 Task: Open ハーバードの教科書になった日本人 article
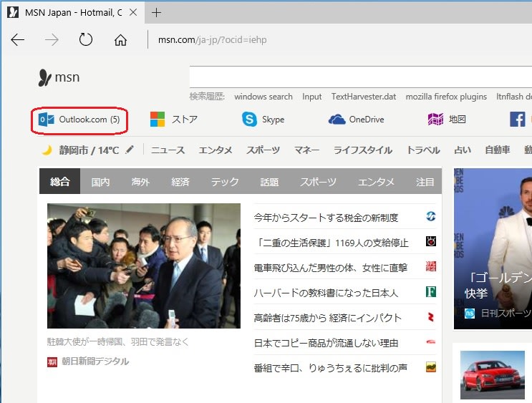click(326, 293)
